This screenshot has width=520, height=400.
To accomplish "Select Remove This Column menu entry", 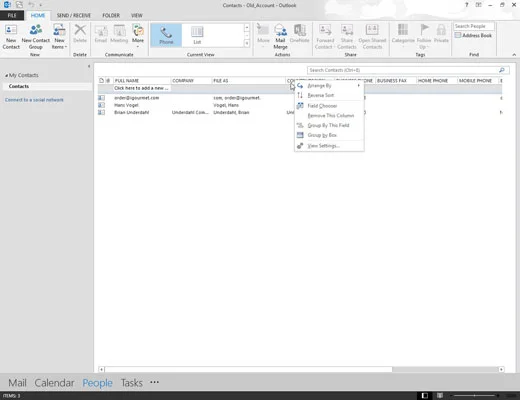I will click(x=329, y=115).
